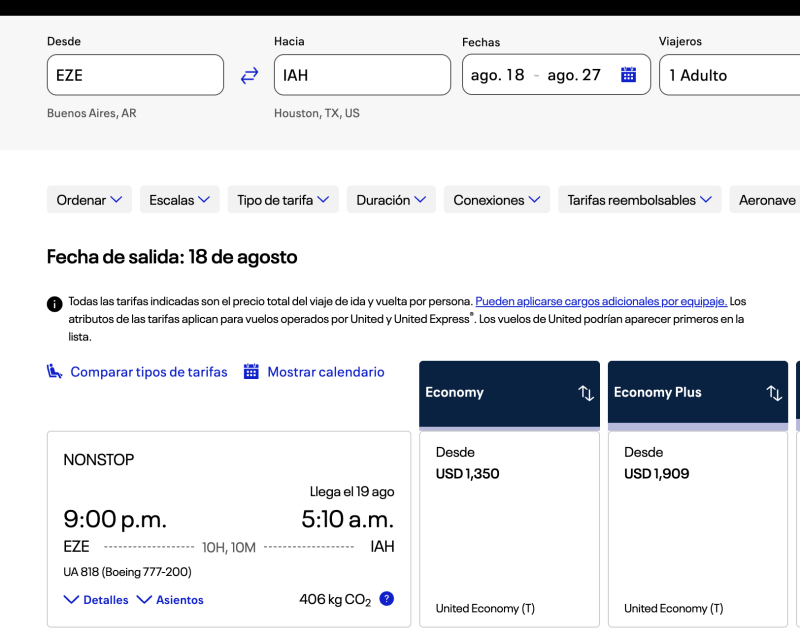Select Economy fare USD 1,350
Viewport: 800px width, 634px height.
tap(509, 528)
